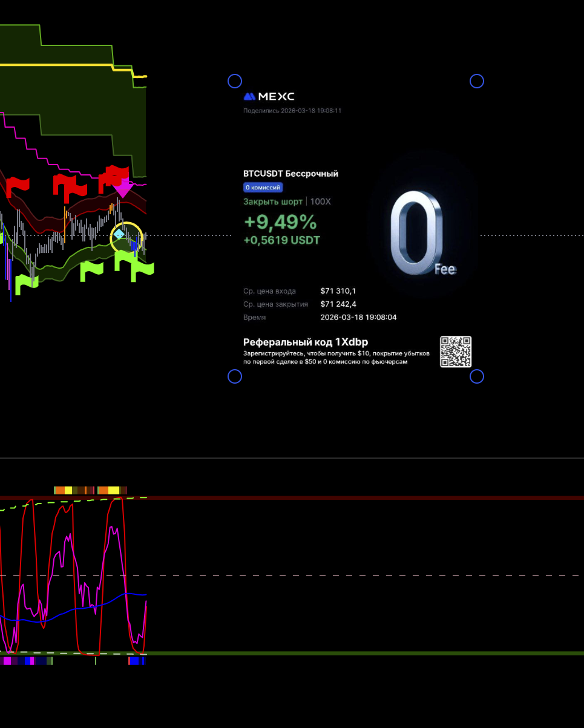Grab the bottom-right blue resize handle
This screenshot has height=728, width=584.
coord(477,376)
